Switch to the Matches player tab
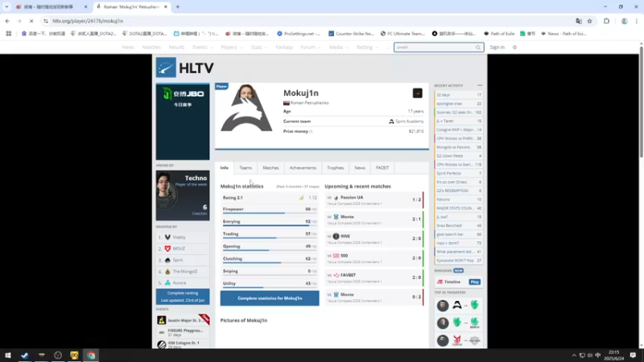The height and width of the screenshot is (362, 644). tap(270, 168)
